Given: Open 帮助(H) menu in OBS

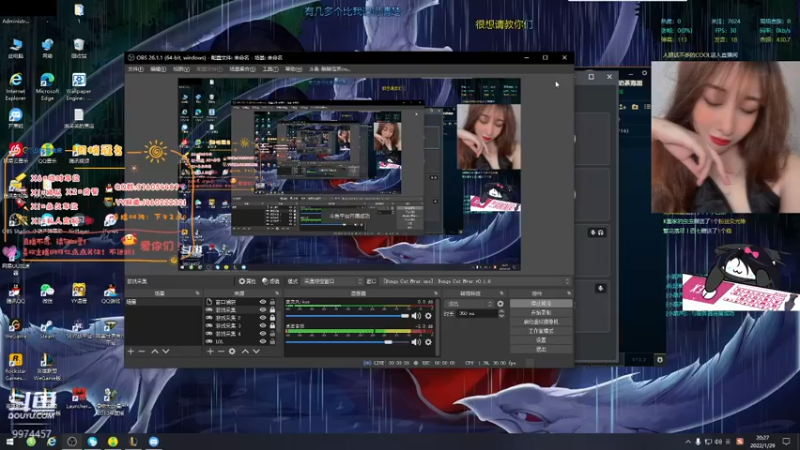Looking at the screenshot, I should coord(293,69).
